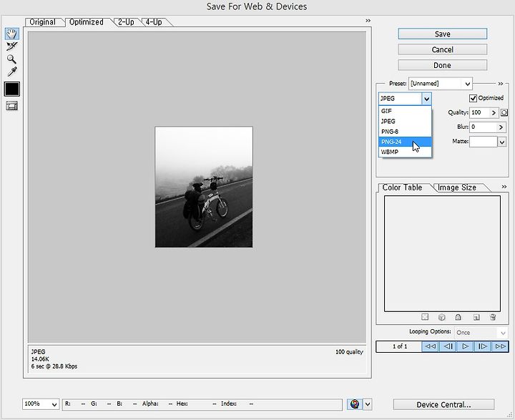Open the Color Table panel menu
Viewport: 515px width, 420px height.
[504, 187]
